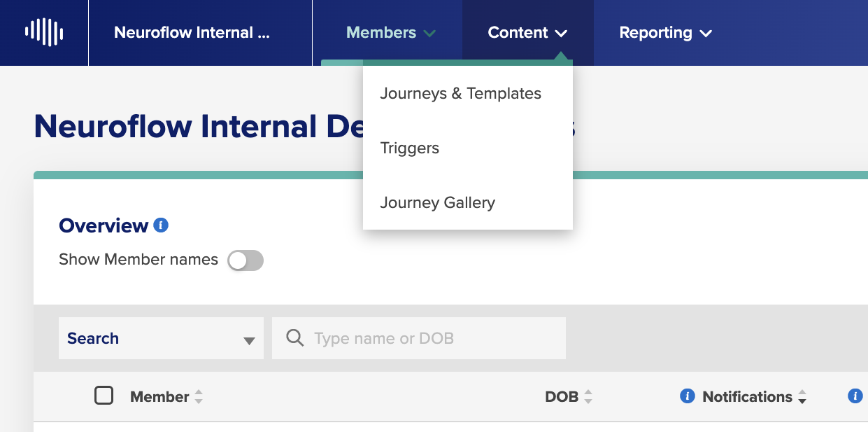The image size is (868, 432).
Task: Click the Neuroflow Internal organization name
Action: pyautogui.click(x=192, y=32)
